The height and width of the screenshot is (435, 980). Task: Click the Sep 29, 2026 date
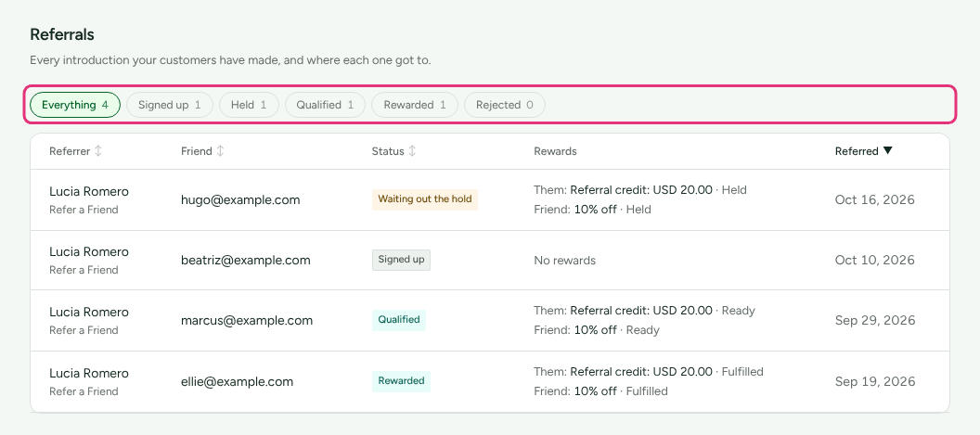point(874,321)
